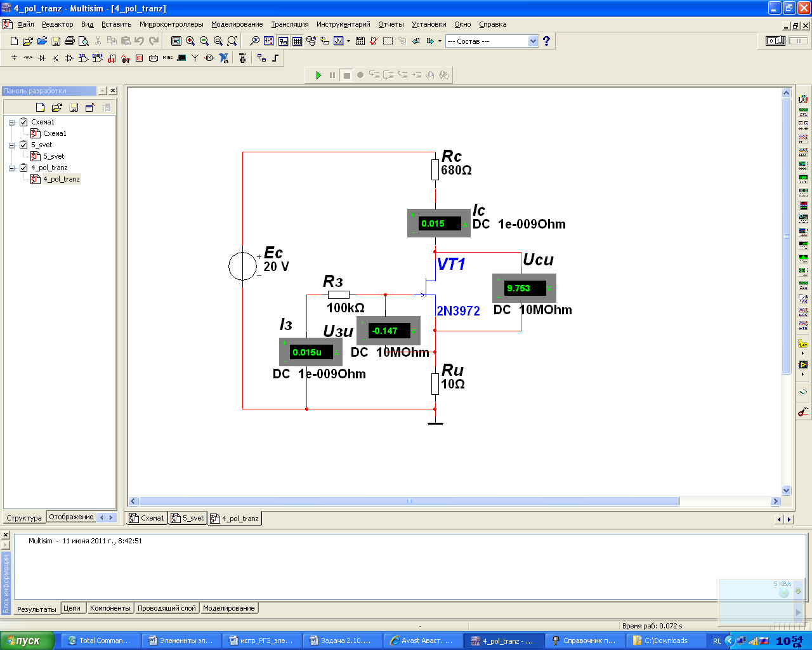Screen dimensions: 812x650
Task: Click the Zoom In magnifier icon
Action: point(190,41)
